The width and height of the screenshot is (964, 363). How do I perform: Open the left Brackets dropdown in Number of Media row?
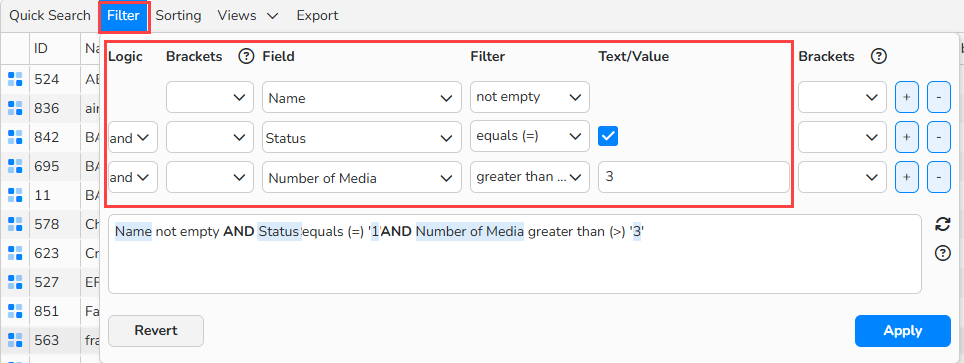(210, 177)
